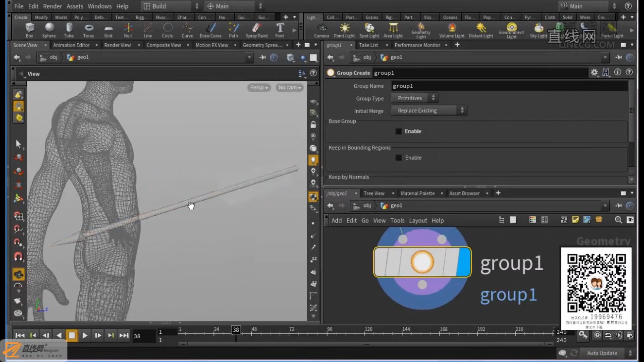Click the Auto Update button

tap(602, 353)
